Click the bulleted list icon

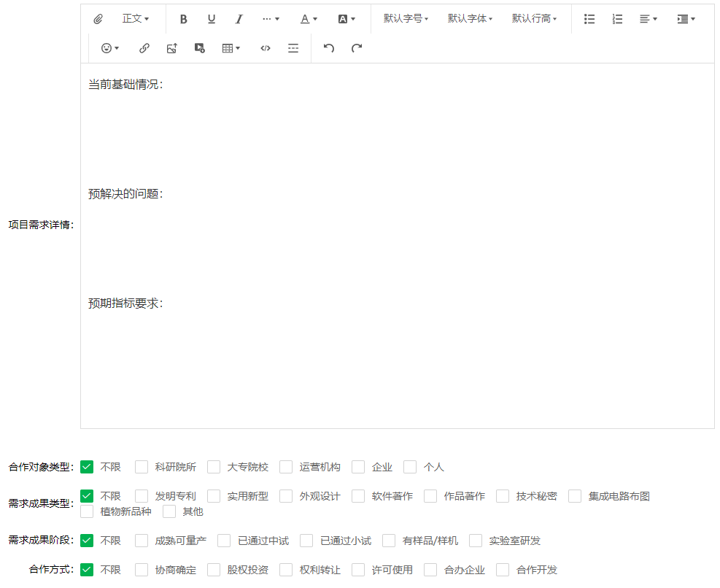pyautogui.click(x=589, y=19)
